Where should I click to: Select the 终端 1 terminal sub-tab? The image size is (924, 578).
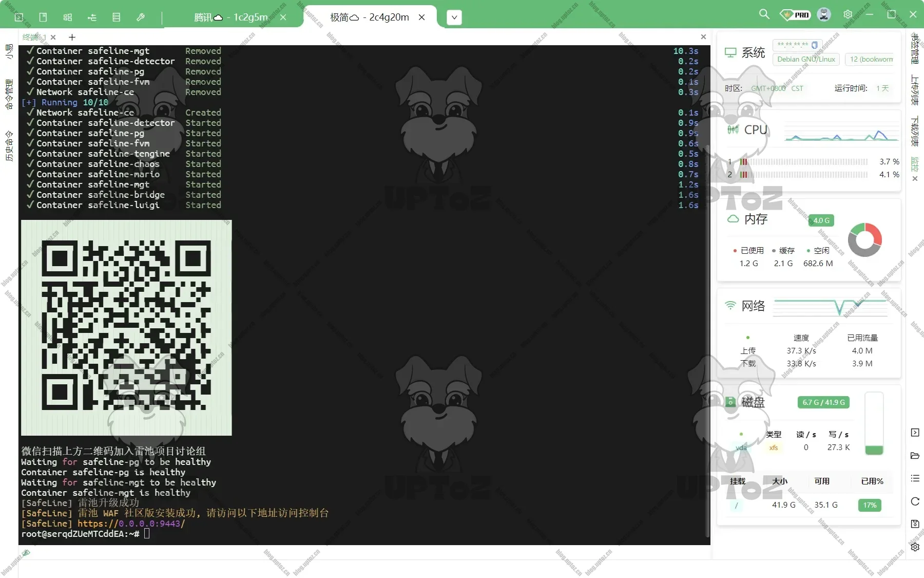34,37
